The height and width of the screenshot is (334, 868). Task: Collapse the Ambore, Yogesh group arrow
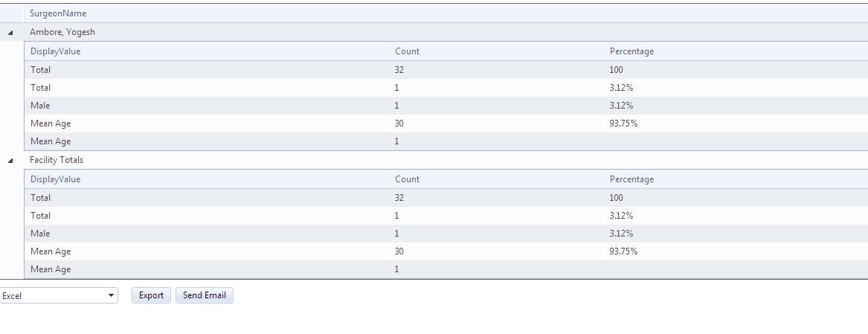point(10,33)
